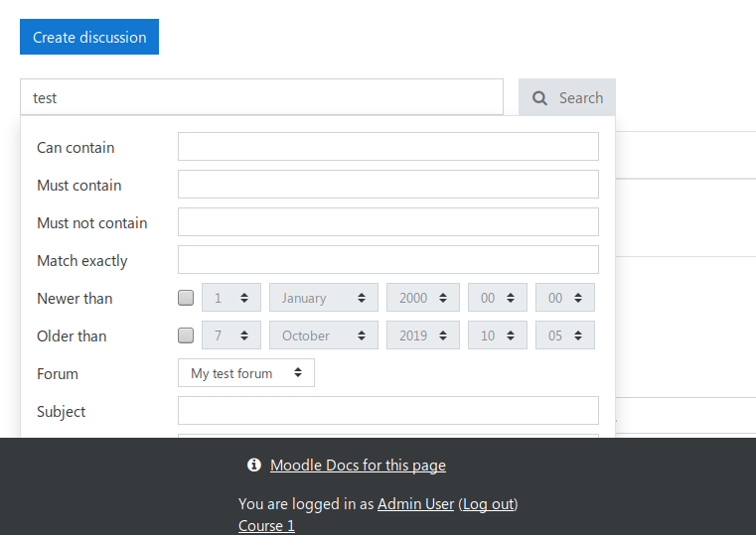The width and height of the screenshot is (756, 535).
Task: Open the Moodle Docs for this page link
Action: pos(358,466)
